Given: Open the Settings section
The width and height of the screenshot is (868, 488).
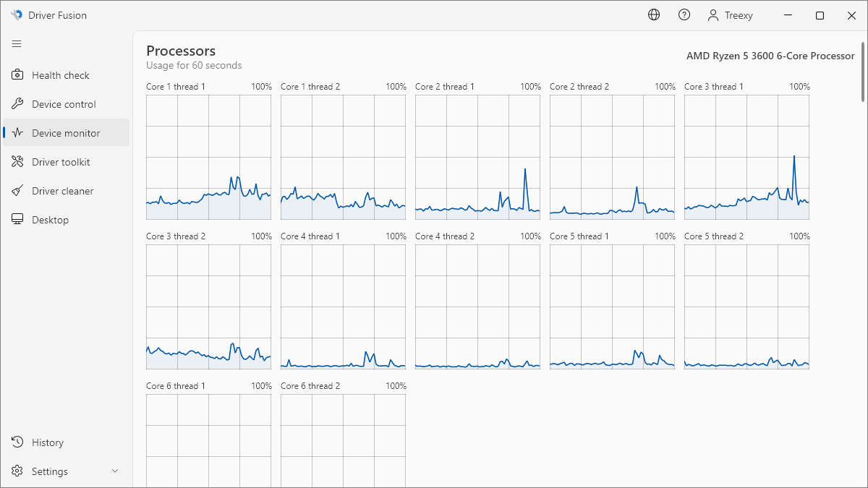Looking at the screenshot, I should (x=50, y=471).
